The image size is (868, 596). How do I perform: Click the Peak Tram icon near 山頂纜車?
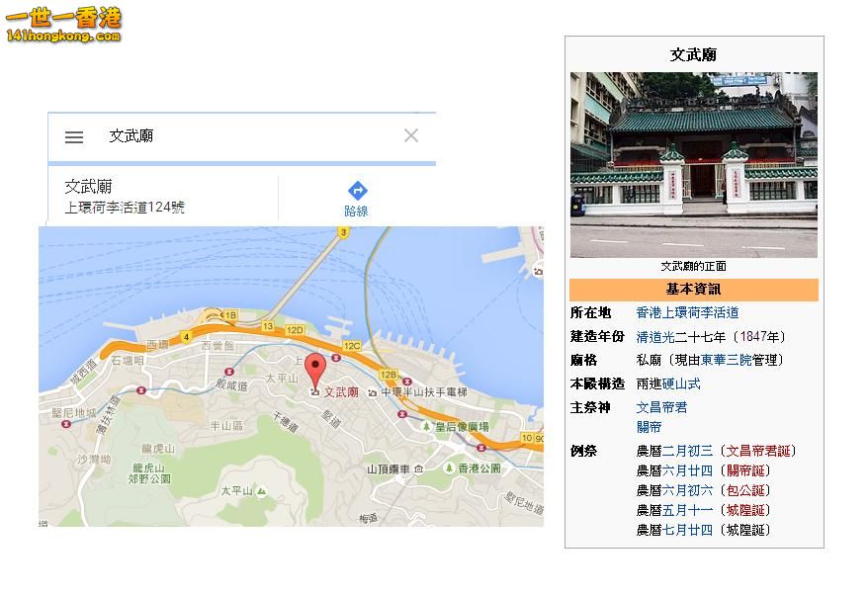(418, 469)
